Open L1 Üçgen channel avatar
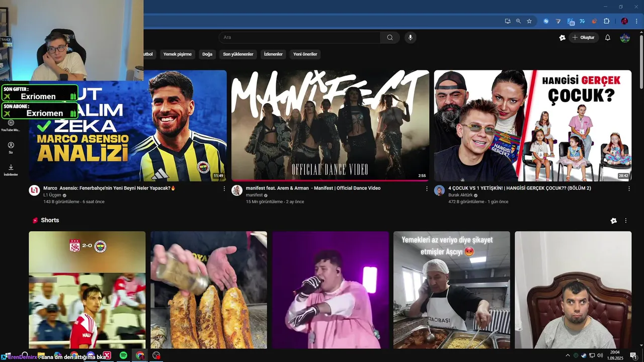Viewport: 644px width, 362px height. pyautogui.click(x=34, y=191)
